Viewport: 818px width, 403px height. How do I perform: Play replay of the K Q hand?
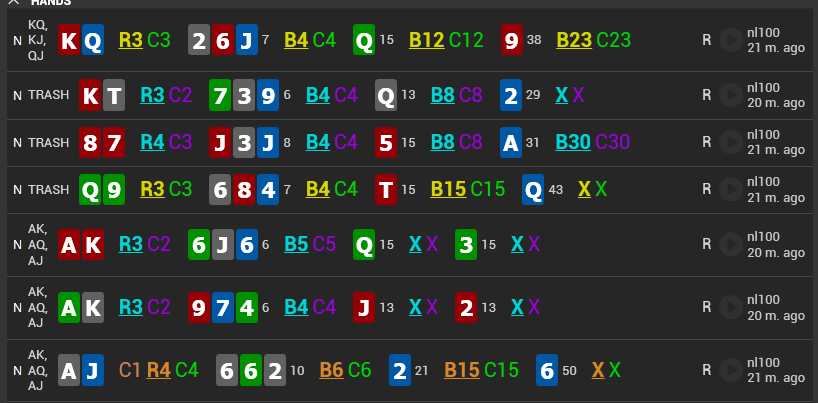point(731,40)
